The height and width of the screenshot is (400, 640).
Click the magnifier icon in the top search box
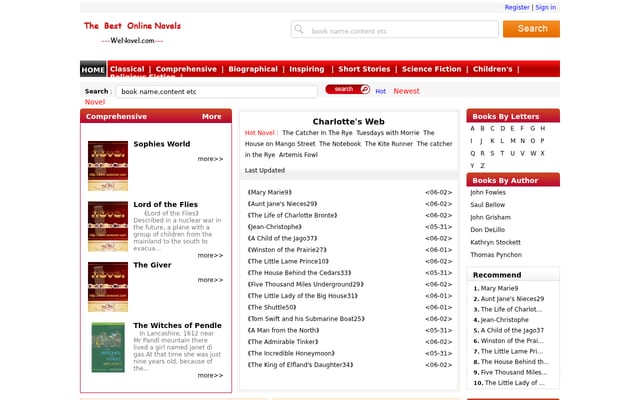[x=299, y=29]
